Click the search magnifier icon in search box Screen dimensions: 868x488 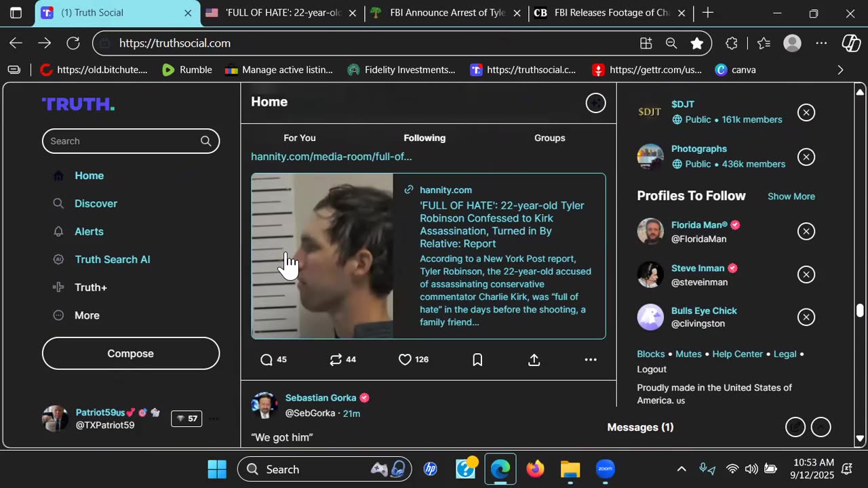click(205, 141)
